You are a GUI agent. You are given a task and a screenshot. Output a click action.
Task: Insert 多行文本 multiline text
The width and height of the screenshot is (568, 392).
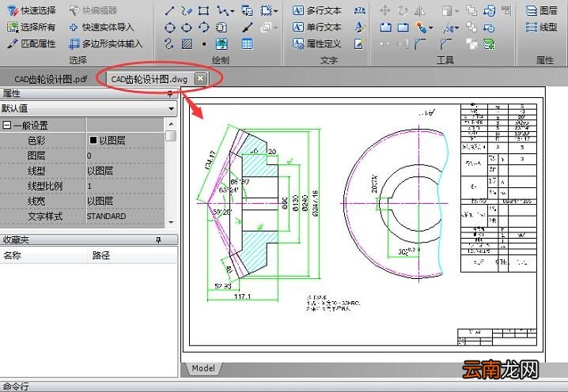[x=317, y=10]
